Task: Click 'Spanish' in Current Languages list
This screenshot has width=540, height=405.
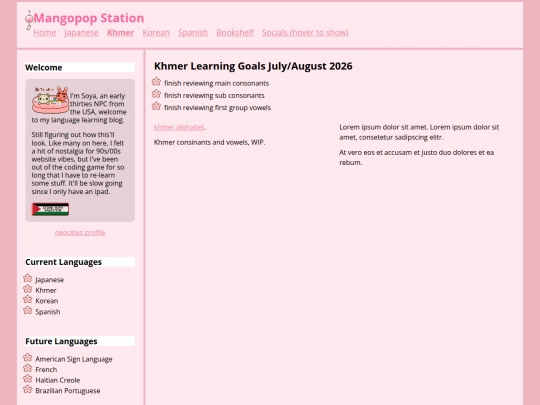Action: [x=48, y=312]
